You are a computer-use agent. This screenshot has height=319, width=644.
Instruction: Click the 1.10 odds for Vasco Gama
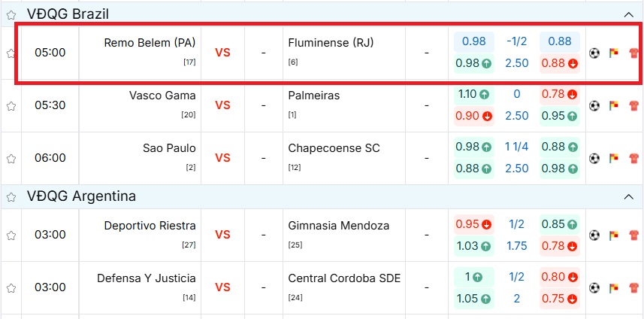tap(473, 95)
